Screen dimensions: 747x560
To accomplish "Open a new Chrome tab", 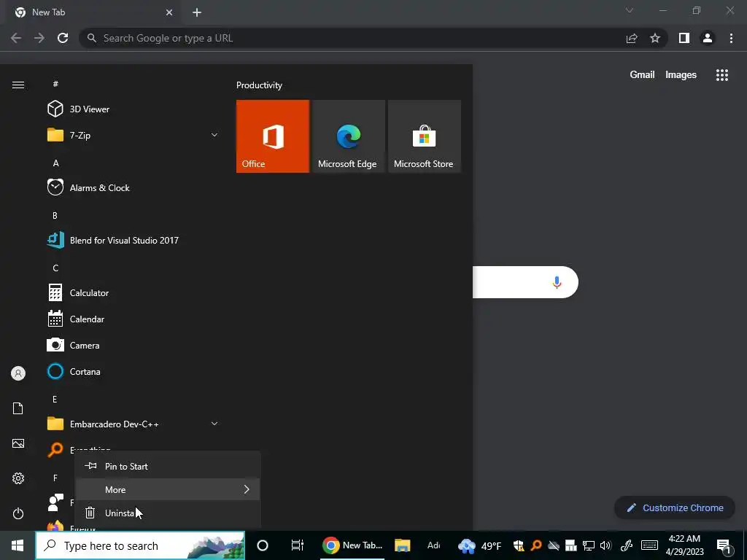I will (197, 12).
